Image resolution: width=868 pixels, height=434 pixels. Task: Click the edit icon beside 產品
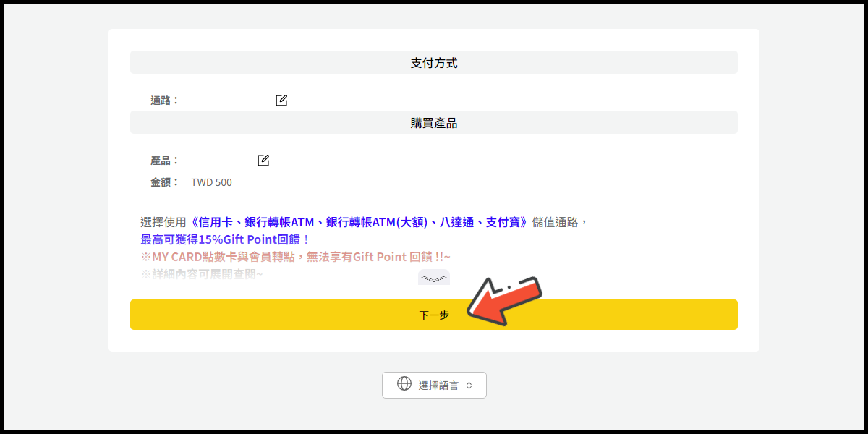tap(263, 161)
